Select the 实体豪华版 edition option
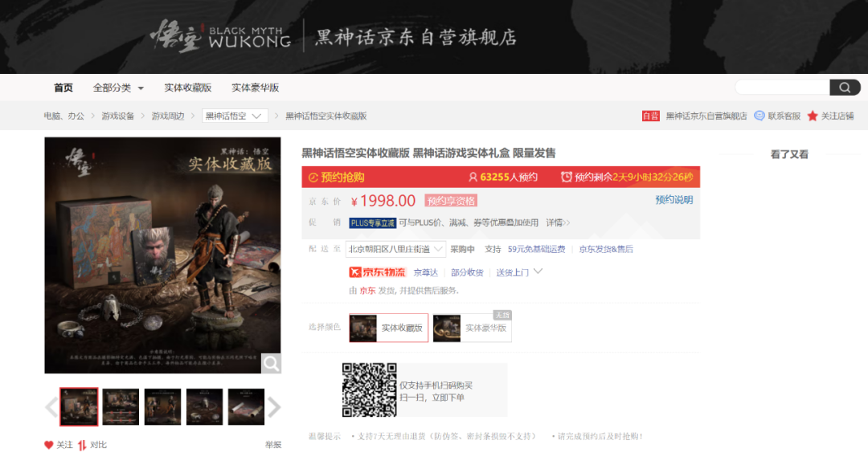The width and height of the screenshot is (868, 457). [x=473, y=328]
